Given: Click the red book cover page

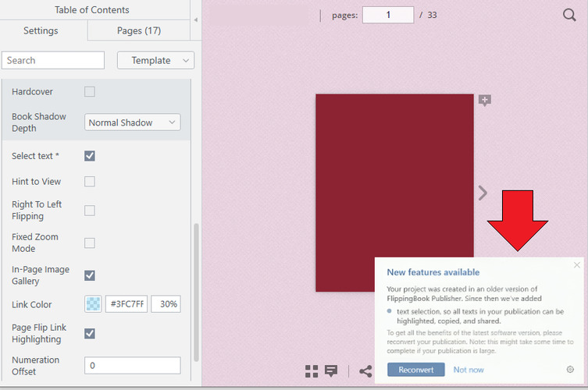Looking at the screenshot, I should (394, 193).
